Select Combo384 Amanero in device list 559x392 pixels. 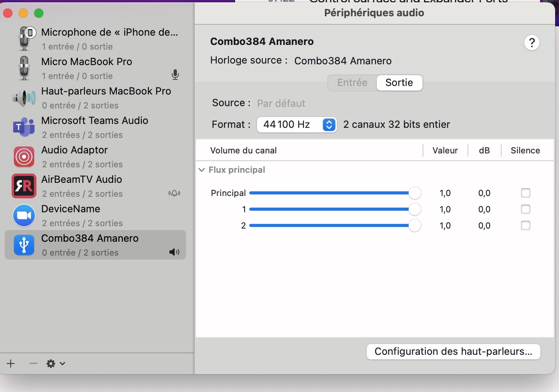[95, 245]
